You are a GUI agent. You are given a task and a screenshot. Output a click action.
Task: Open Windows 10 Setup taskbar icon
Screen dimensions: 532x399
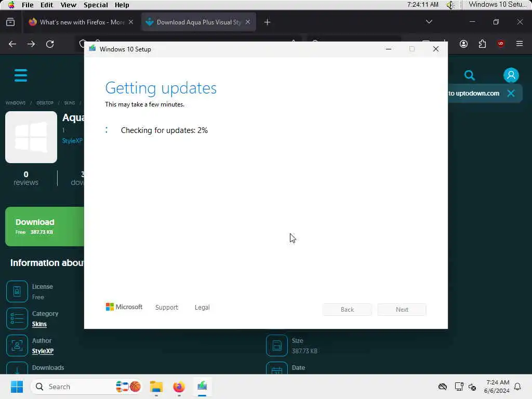point(202,387)
